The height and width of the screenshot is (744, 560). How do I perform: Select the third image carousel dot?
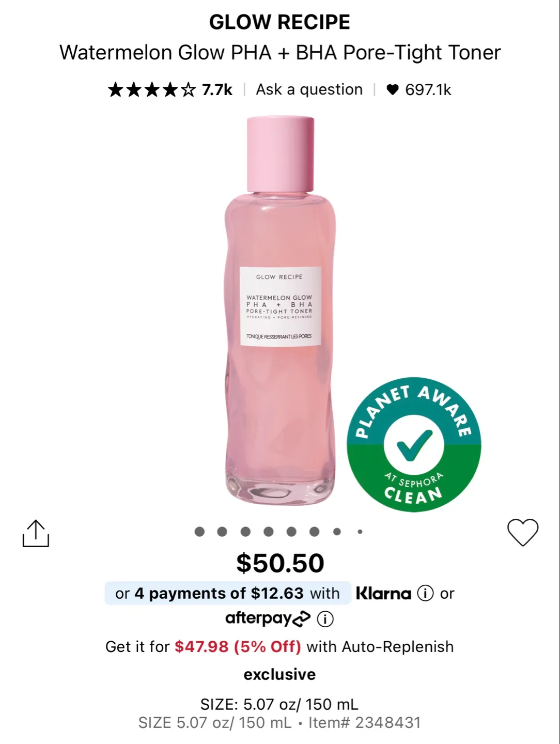tap(245, 532)
